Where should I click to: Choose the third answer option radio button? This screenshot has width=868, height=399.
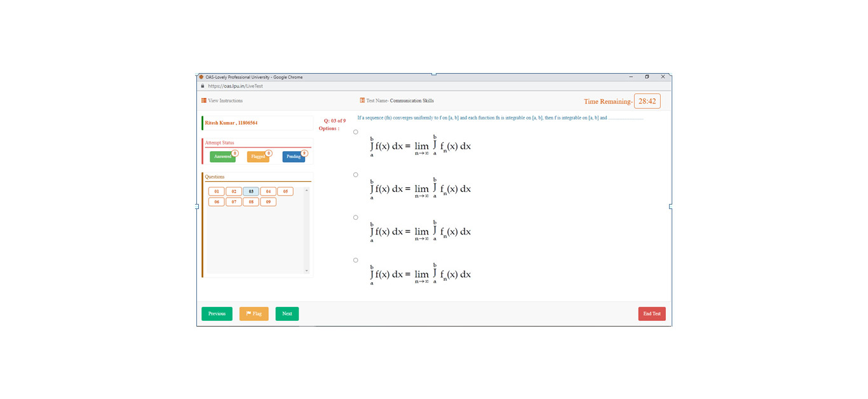[356, 217]
